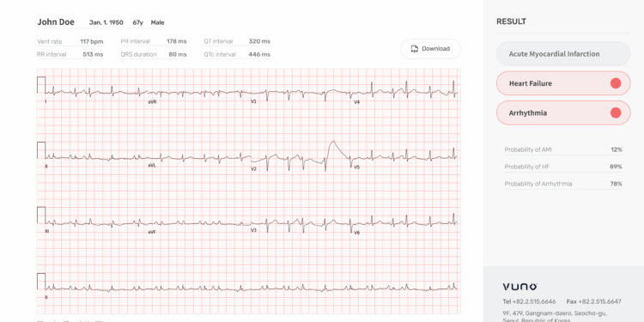Click the aVL lead label on ECG

coord(152,166)
